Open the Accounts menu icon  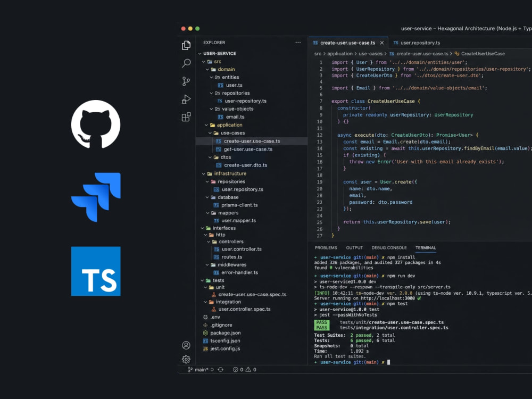186,345
